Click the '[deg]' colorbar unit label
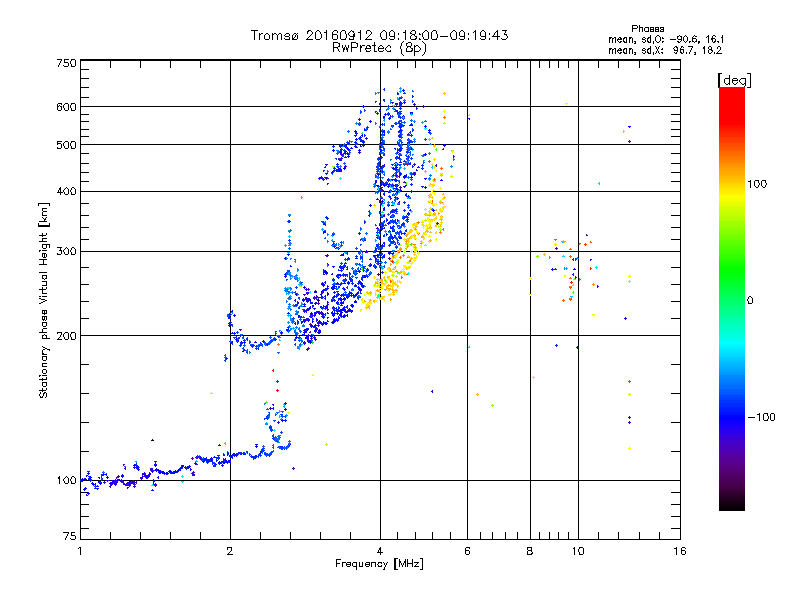 click(x=734, y=80)
